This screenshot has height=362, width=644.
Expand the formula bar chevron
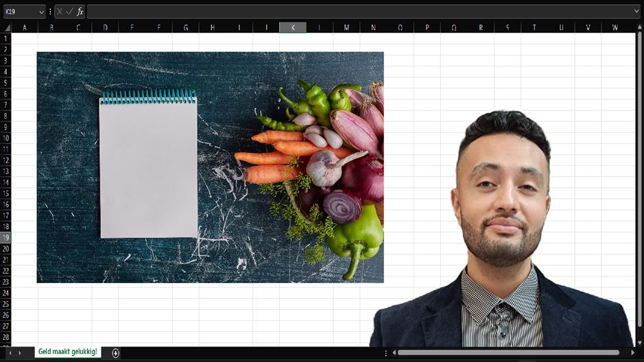click(x=636, y=12)
